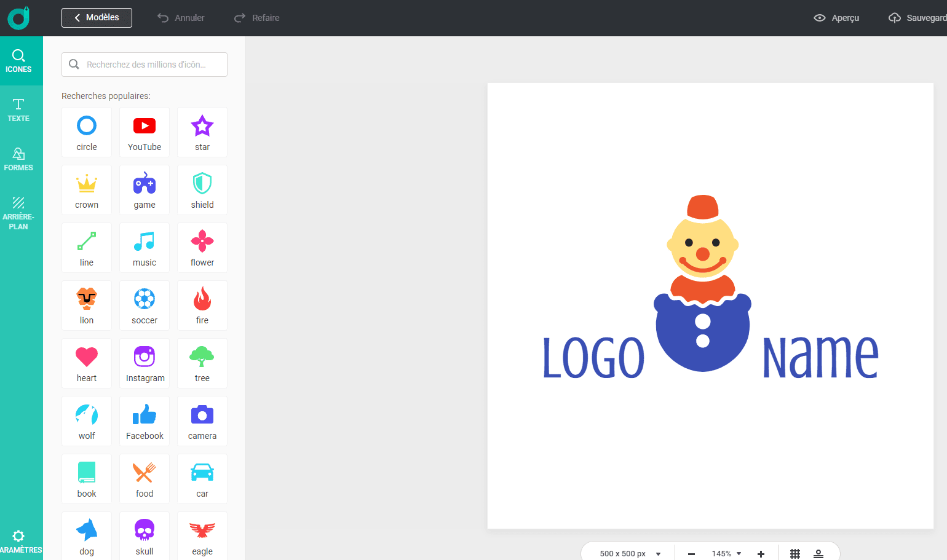Viewport: 947px width, 560px height.
Task: Toggle the snap alignment guide icon
Action: pyautogui.click(x=818, y=553)
